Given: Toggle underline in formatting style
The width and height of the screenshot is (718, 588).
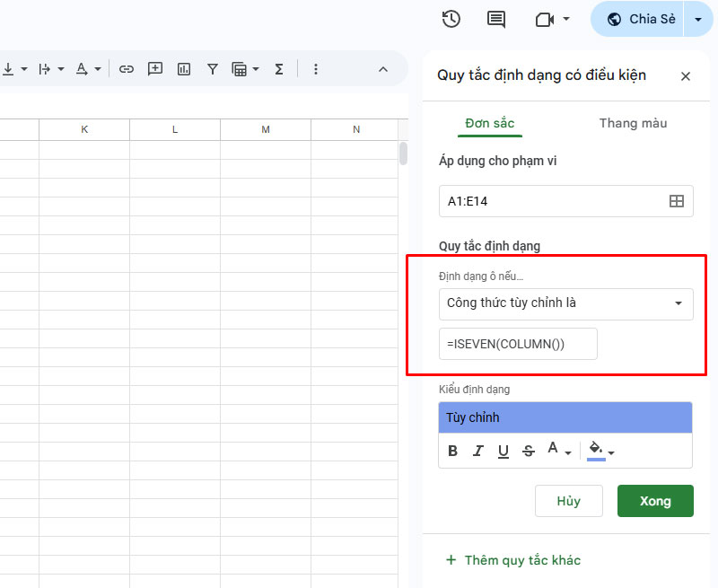Looking at the screenshot, I should coord(503,451).
